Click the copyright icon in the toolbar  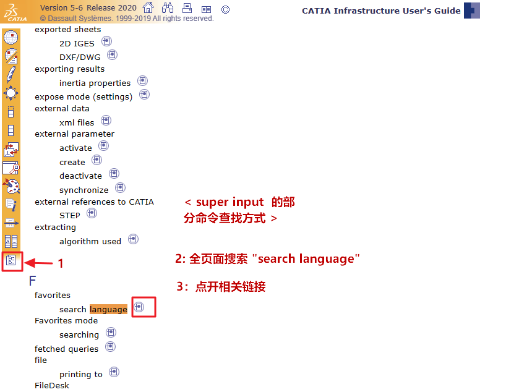(x=224, y=9)
